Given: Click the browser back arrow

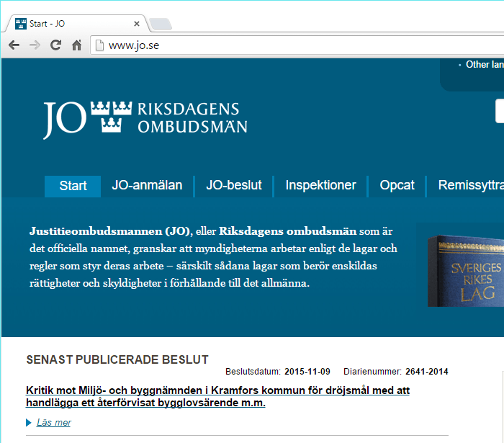Looking at the screenshot, I should (14, 45).
